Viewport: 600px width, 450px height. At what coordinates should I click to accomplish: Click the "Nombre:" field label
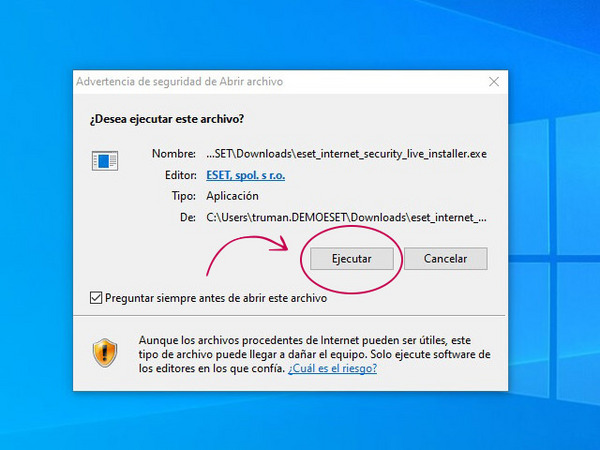174,154
